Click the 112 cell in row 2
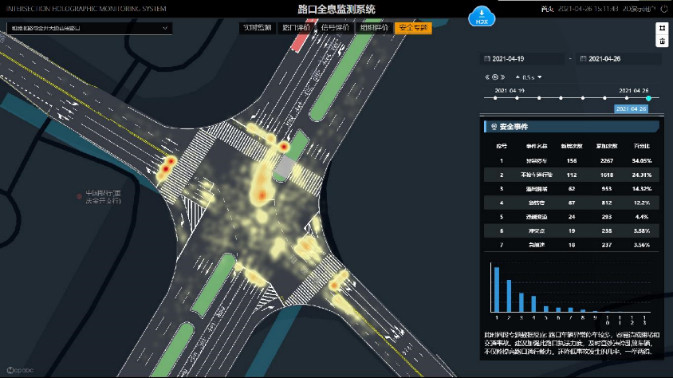The width and height of the screenshot is (673, 378). [571, 175]
